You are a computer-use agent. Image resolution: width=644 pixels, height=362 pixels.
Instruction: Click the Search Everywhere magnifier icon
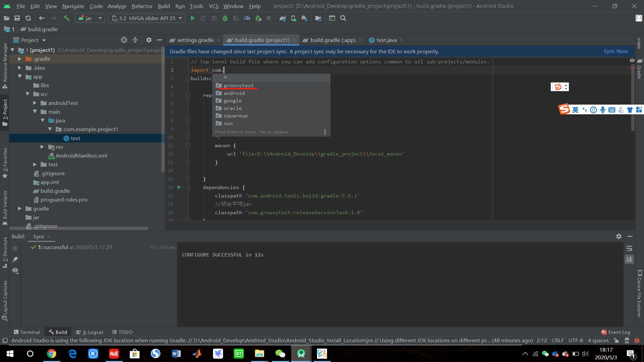[343, 18]
